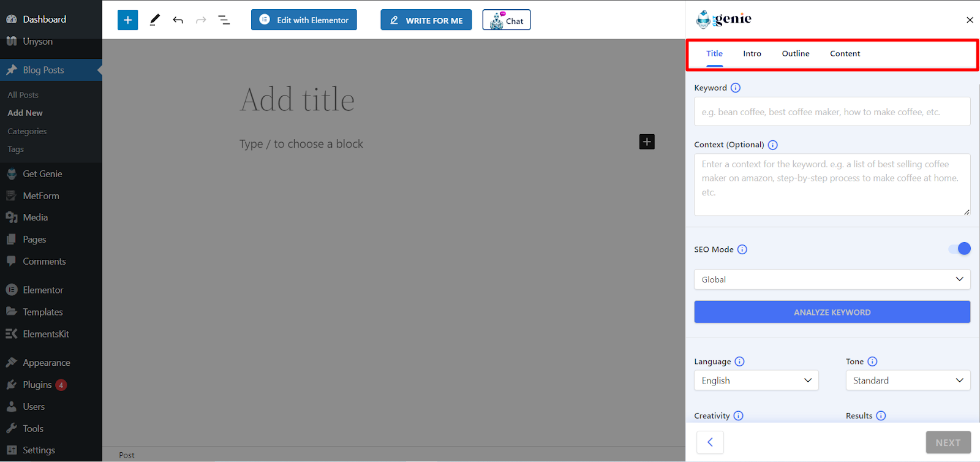This screenshot has height=462, width=980.
Task: Click the blue block inserter plus button
Action: coord(127,20)
